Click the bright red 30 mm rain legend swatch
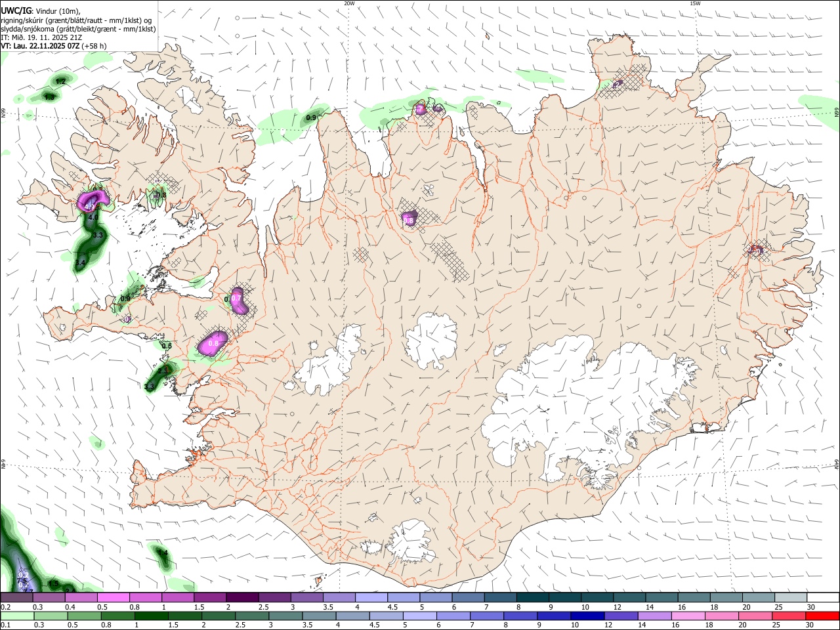Image resolution: width=840 pixels, height=630 pixels. coord(823,616)
